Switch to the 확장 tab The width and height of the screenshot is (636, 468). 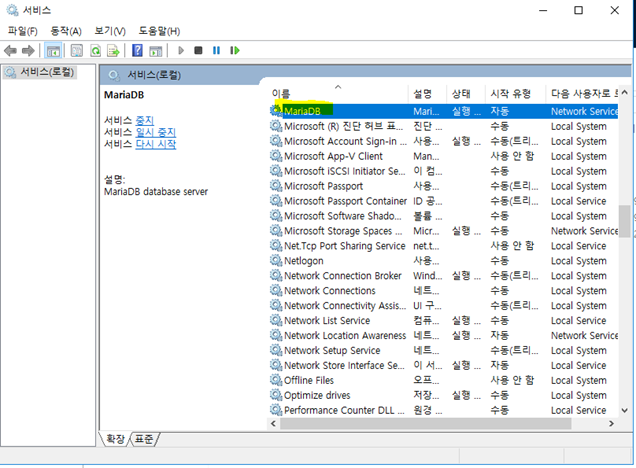coord(115,439)
